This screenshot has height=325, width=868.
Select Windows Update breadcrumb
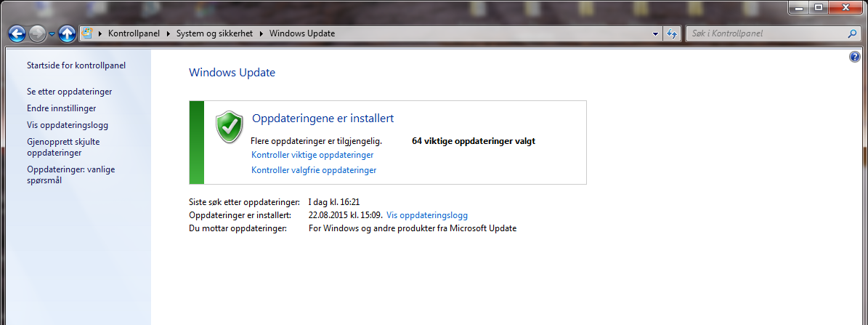click(x=301, y=33)
